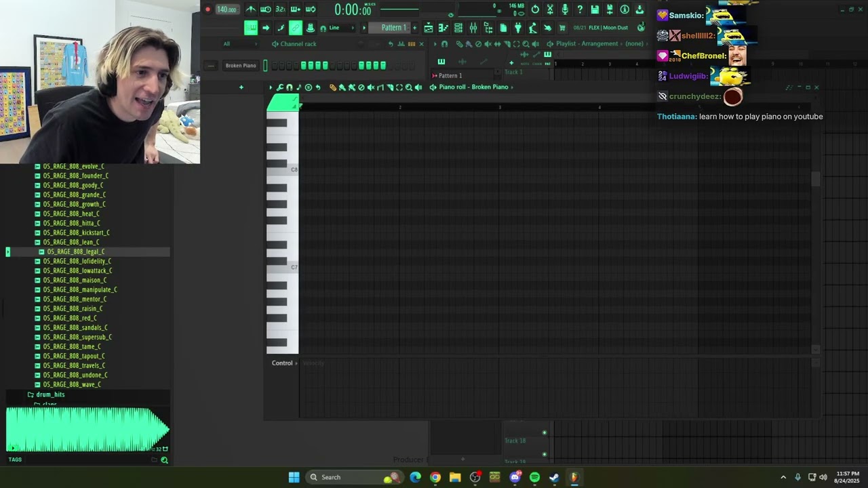Select Pattern 1 in the playlist picker

[450, 75]
